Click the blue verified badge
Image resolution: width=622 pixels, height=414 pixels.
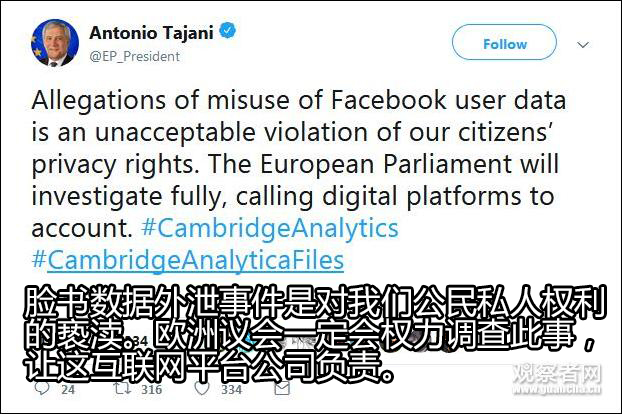(229, 32)
